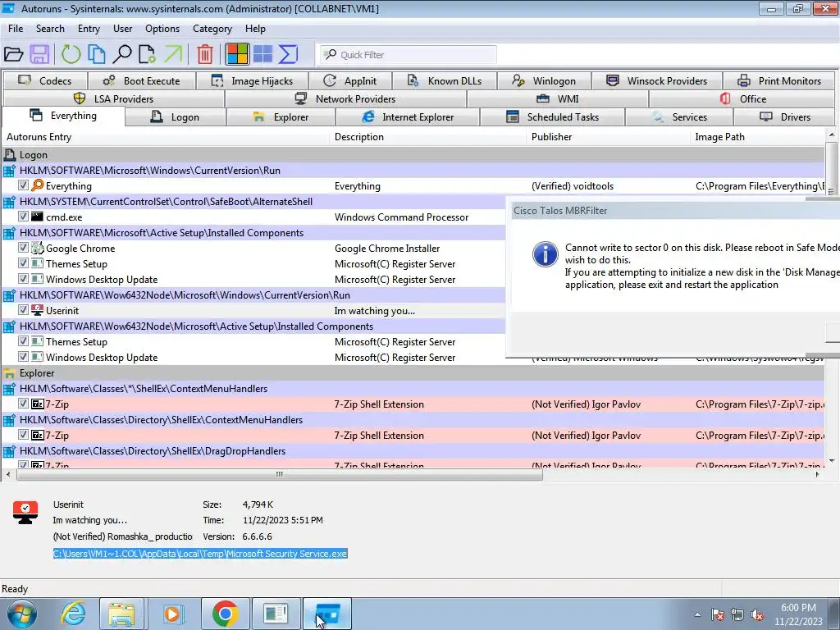Toggle hide Microsoft entries colored icon
This screenshot has height=630, width=840.
237,54
